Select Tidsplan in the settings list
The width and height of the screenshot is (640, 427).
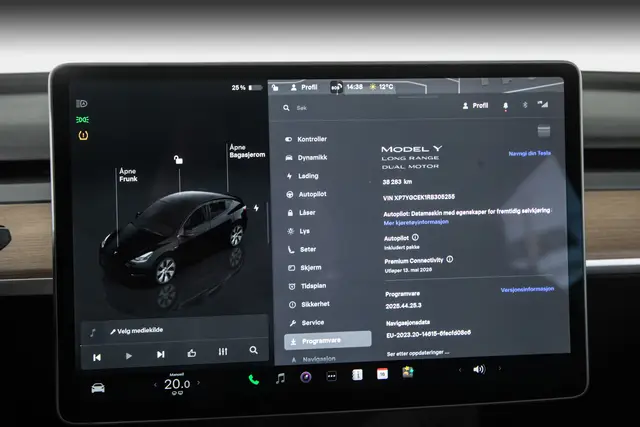pos(307,286)
